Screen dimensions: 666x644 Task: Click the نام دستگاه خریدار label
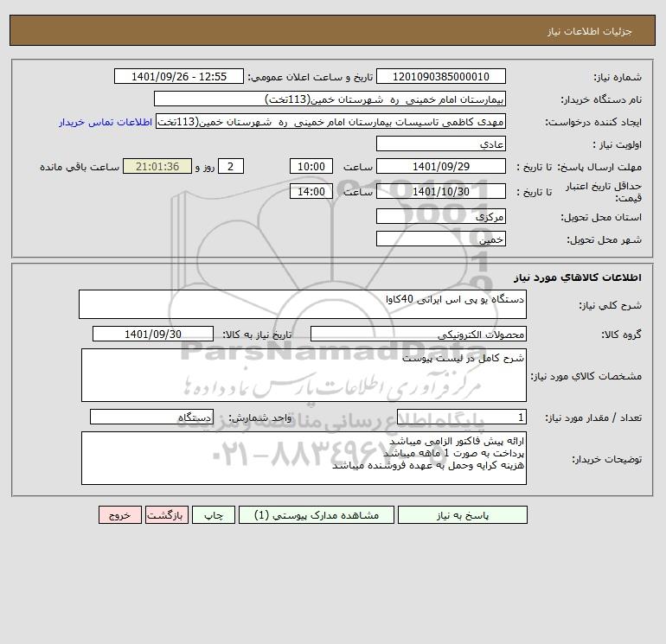601,99
